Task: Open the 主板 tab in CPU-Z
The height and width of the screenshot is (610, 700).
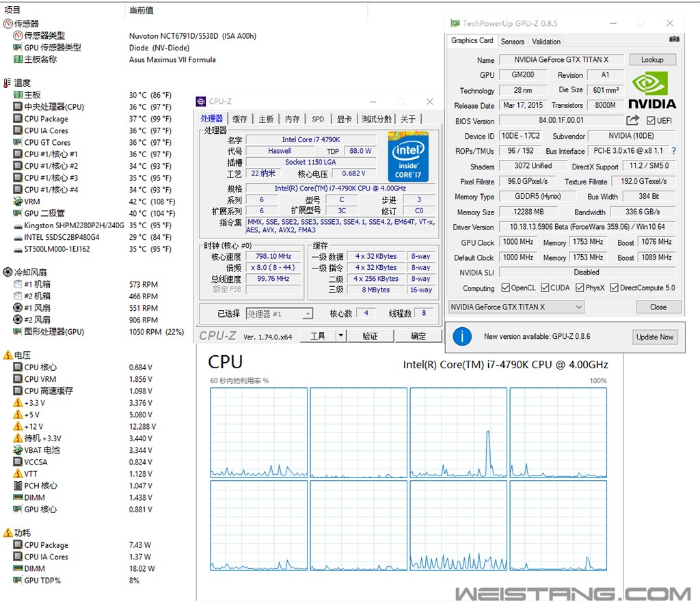Action: 266,119
